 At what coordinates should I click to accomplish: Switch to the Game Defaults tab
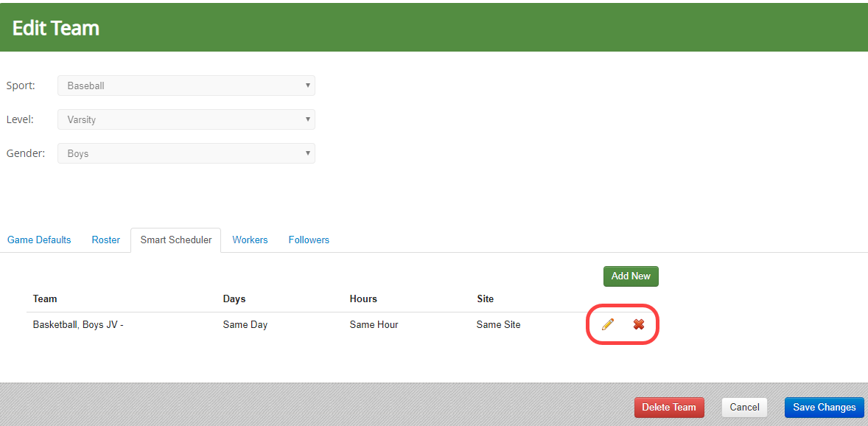pos(38,240)
